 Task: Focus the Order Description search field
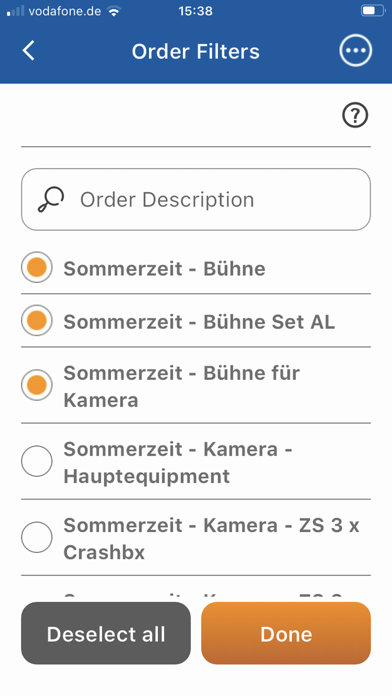pyautogui.click(x=196, y=199)
